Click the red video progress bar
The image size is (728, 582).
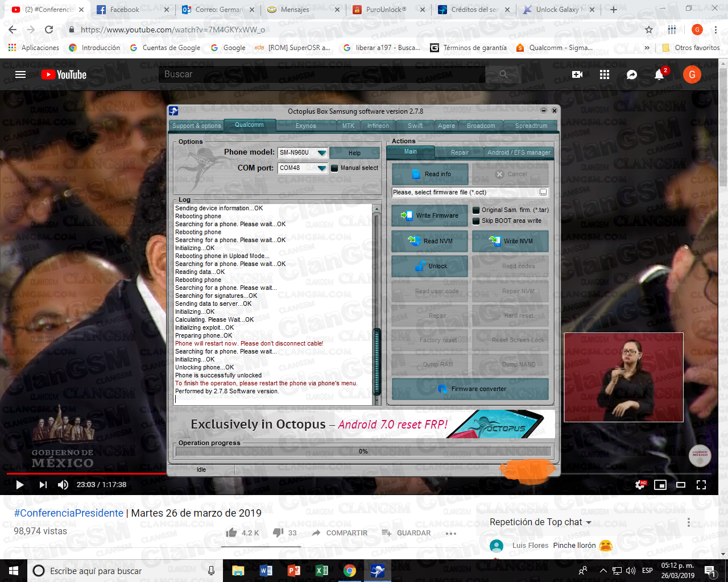tap(86, 473)
